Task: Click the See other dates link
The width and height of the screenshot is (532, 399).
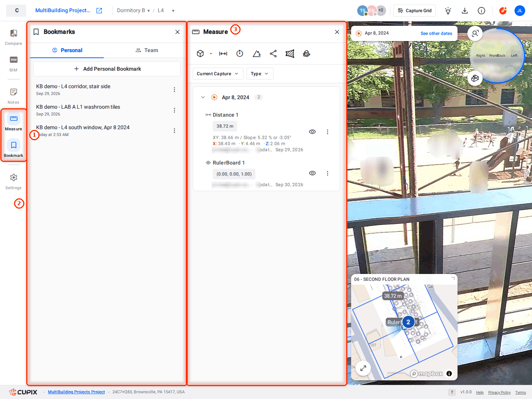Action: pos(436,33)
